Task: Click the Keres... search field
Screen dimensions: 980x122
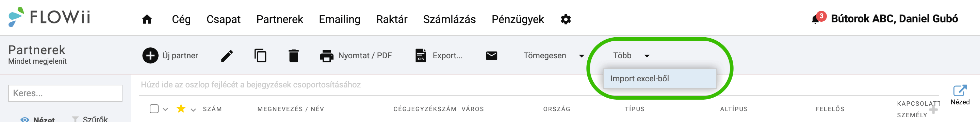Action: click(65, 93)
